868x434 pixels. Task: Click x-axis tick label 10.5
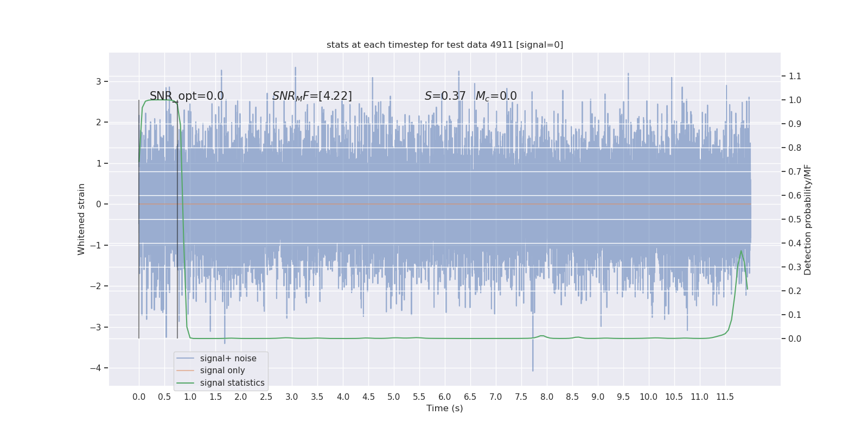coord(674,397)
